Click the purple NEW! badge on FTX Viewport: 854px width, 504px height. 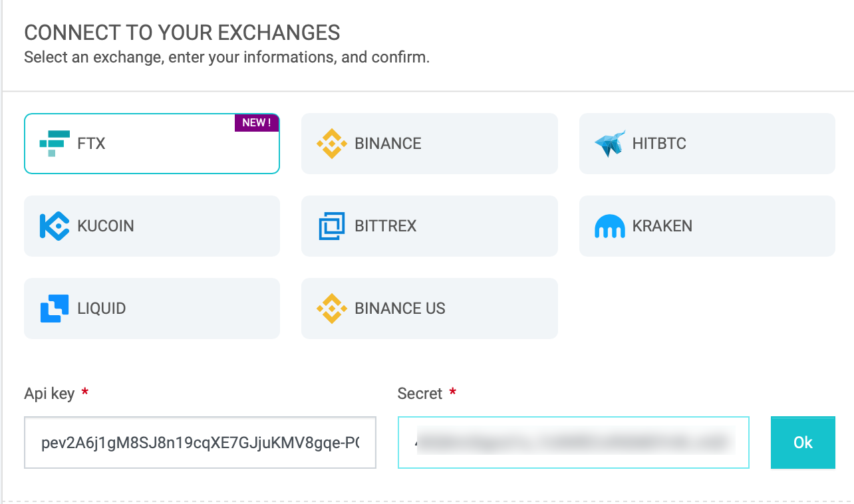[x=257, y=122]
